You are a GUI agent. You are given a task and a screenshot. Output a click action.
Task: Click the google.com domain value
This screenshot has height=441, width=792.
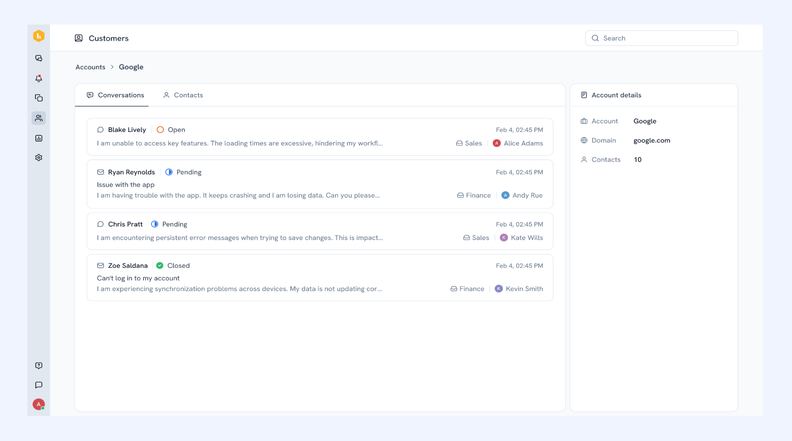(x=652, y=140)
